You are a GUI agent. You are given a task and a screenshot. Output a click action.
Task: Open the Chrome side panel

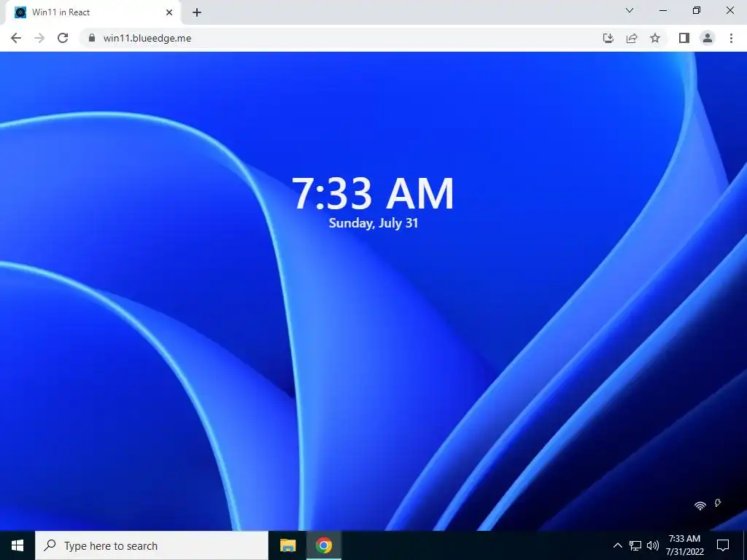684,38
